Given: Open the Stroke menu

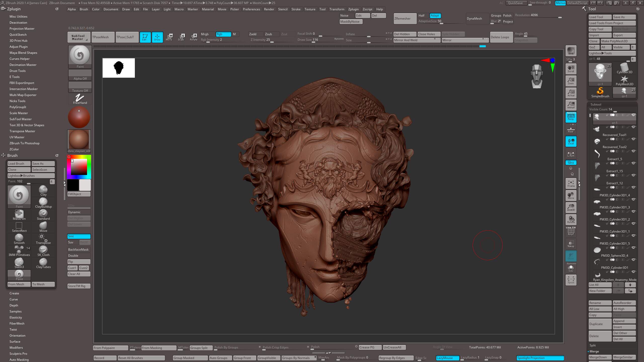Looking at the screenshot, I should click(x=296, y=9).
